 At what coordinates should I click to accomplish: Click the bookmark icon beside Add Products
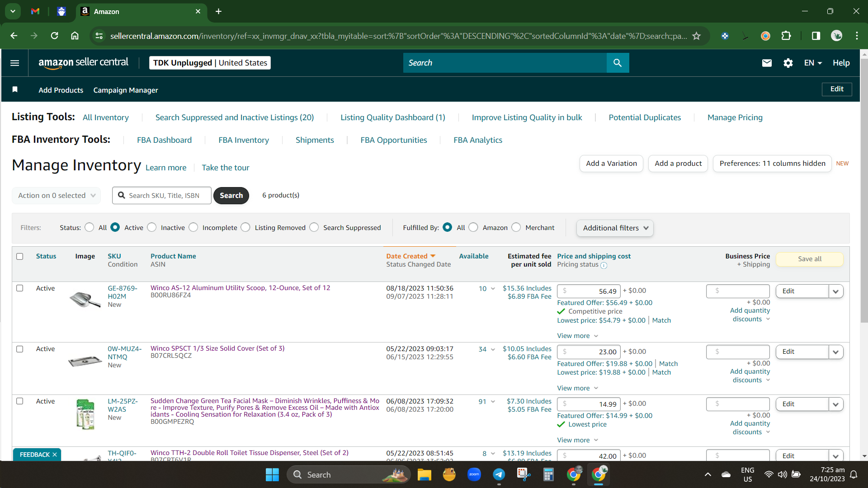click(15, 89)
